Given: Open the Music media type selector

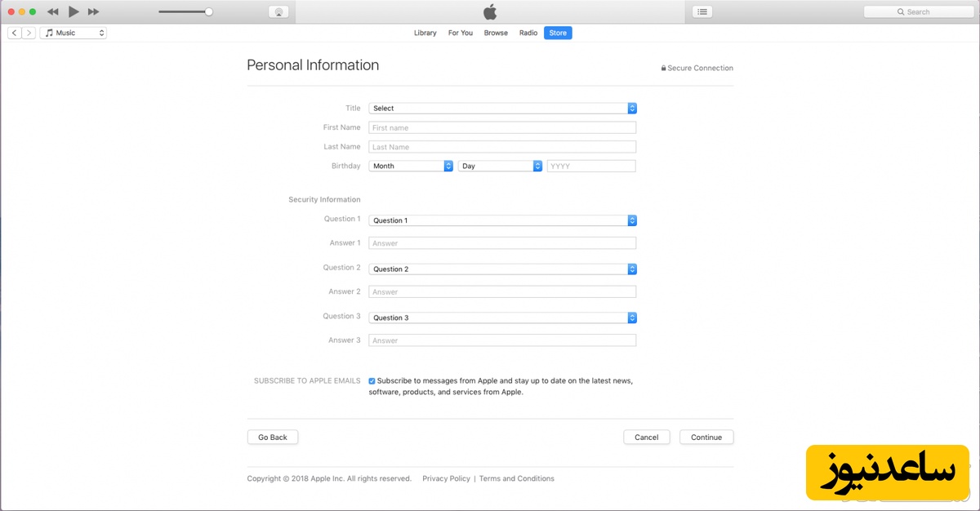Looking at the screenshot, I should click(x=73, y=33).
